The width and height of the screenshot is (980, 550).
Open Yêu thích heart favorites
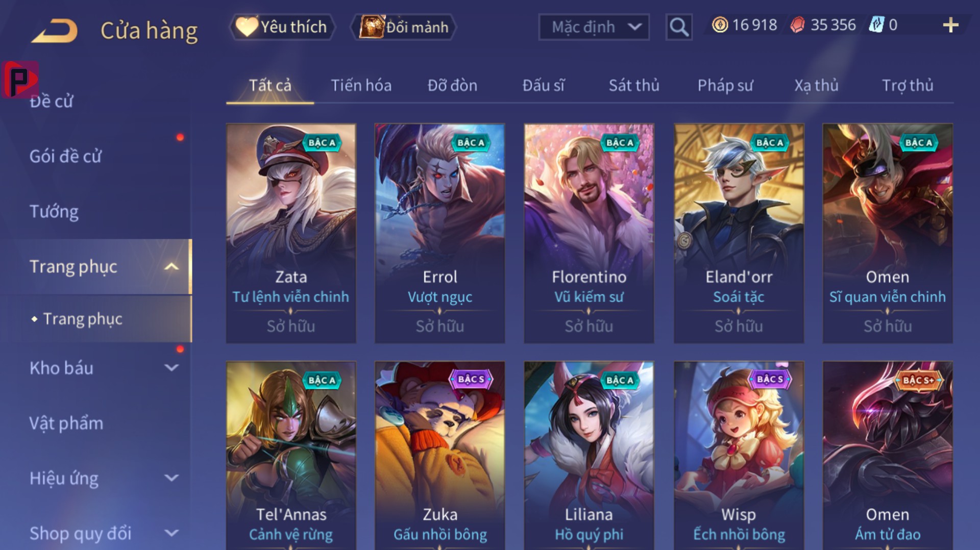pyautogui.click(x=283, y=27)
